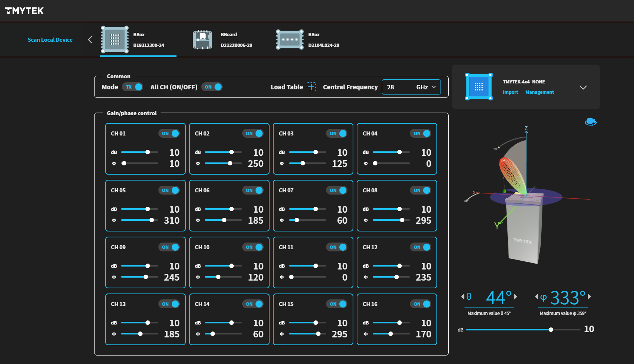Click the CH 04 dB gain slider
The width and height of the screenshot is (634, 364).
click(391, 152)
